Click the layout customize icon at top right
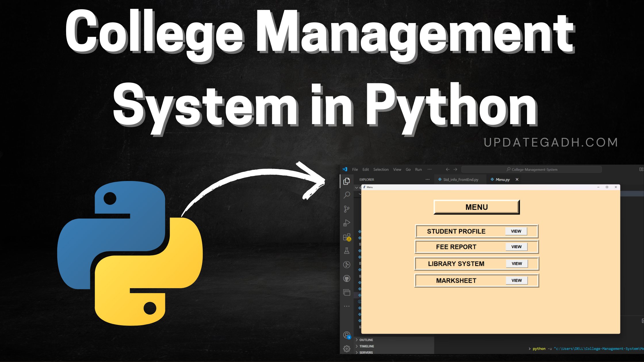The image size is (644, 362). (641, 170)
